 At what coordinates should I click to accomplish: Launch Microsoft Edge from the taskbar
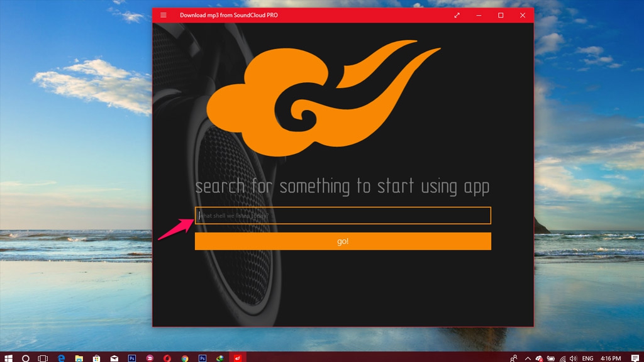[x=61, y=358]
